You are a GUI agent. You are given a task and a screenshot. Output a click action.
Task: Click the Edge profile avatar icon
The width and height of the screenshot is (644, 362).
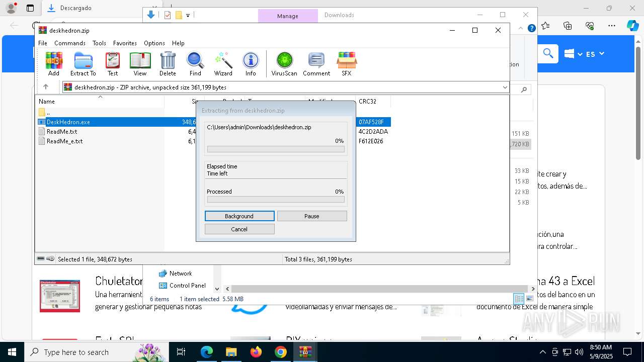click(x=11, y=8)
